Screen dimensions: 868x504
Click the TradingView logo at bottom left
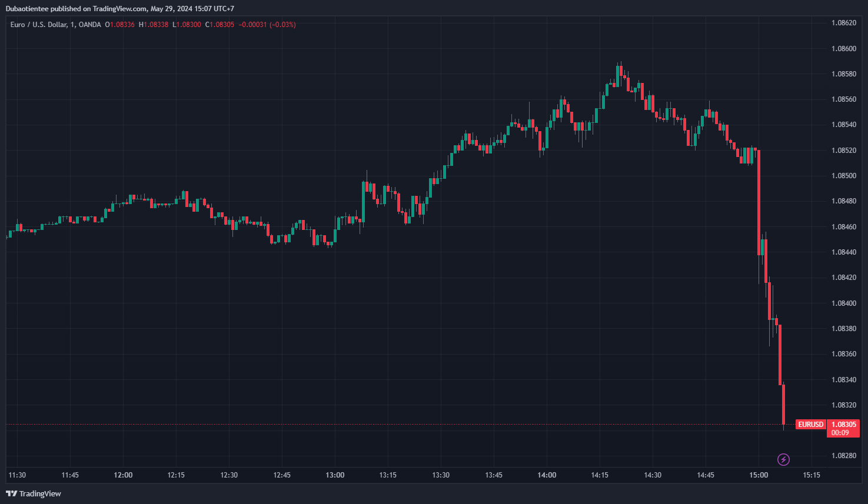point(34,493)
